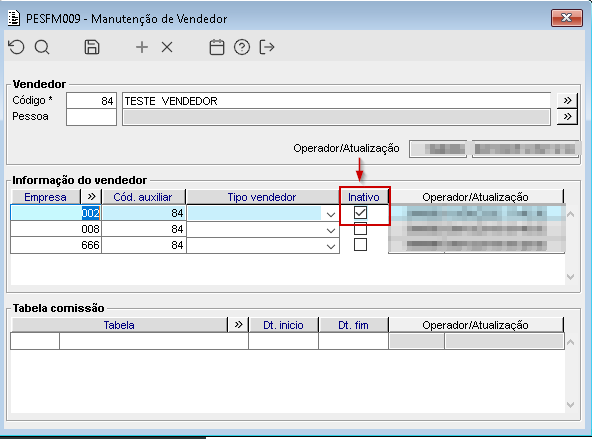Expand Tipo vendedor dropdown for empresa 002
Viewport: 592px width, 439px height.
coord(331,214)
